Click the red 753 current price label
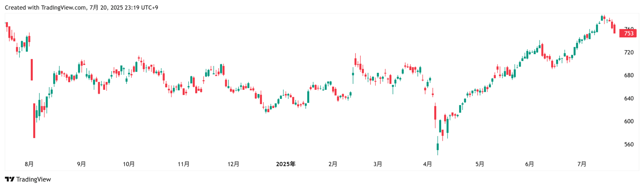This screenshot has width=644, height=188. (628, 33)
